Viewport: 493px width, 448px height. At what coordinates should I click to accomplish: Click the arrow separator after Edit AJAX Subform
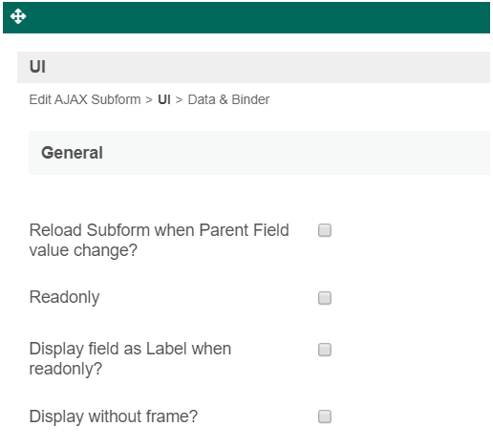pos(149,100)
